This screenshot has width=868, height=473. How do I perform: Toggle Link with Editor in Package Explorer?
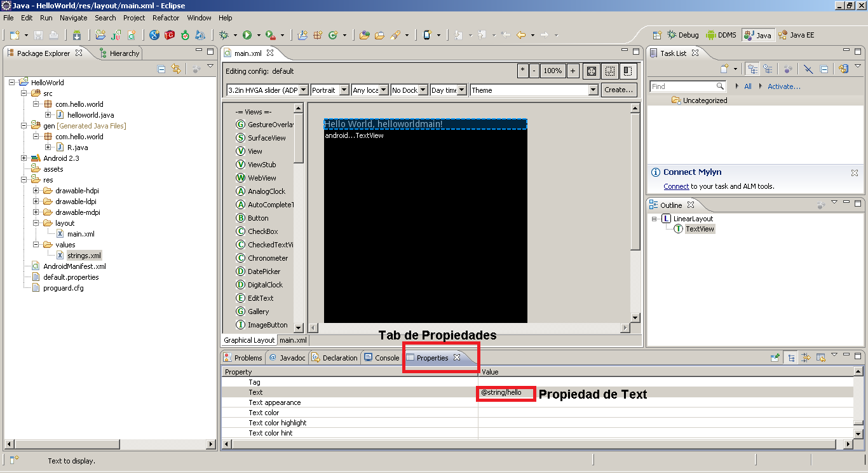click(x=176, y=69)
